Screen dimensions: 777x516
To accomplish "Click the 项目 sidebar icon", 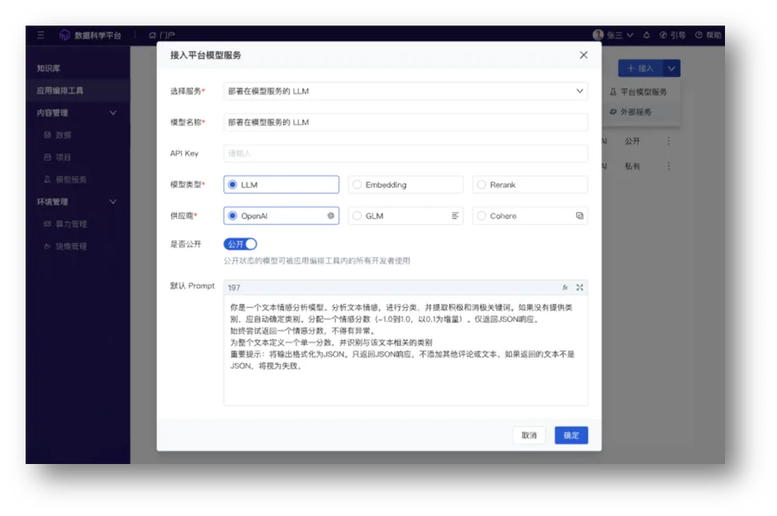I will (x=48, y=157).
